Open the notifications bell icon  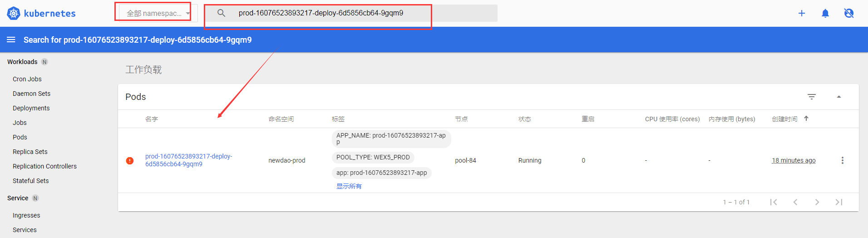point(825,13)
